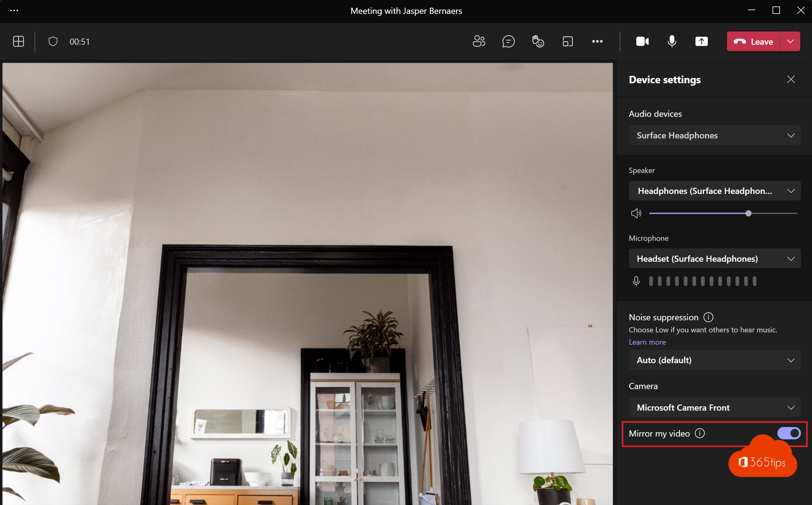Image resolution: width=812 pixels, height=505 pixels.
Task: Disable Mirror my video toggle
Action: point(789,433)
